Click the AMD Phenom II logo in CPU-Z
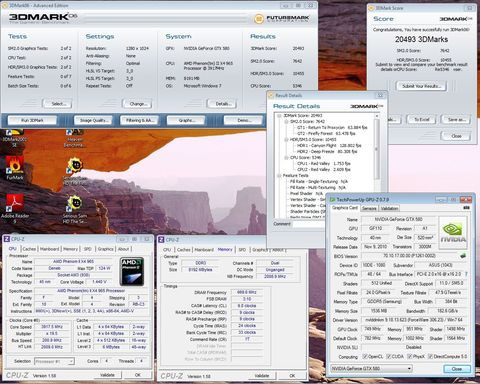This screenshot has width=480, height=384. [132, 271]
